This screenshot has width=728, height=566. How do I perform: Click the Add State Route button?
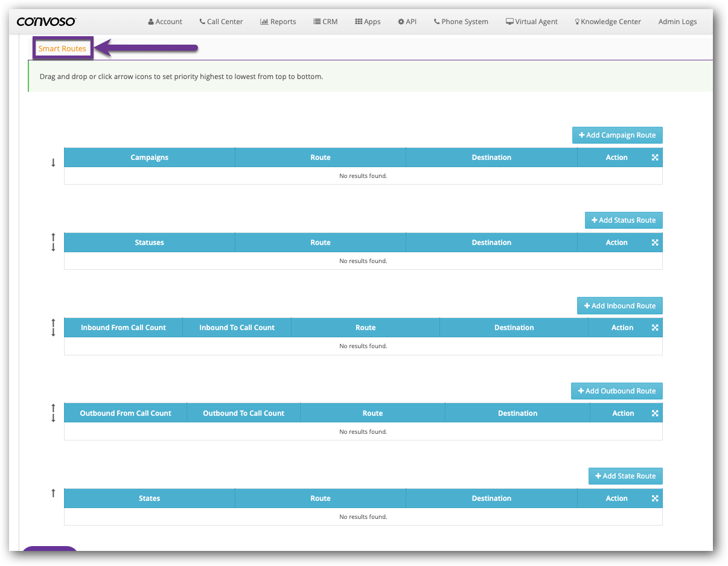coord(625,475)
